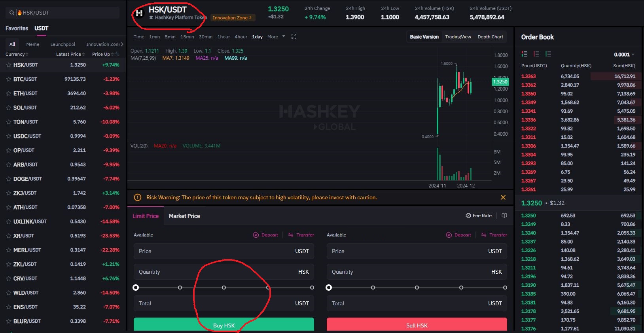Sort list by Latest Price
The height and width of the screenshot is (333, 644).
70,54
